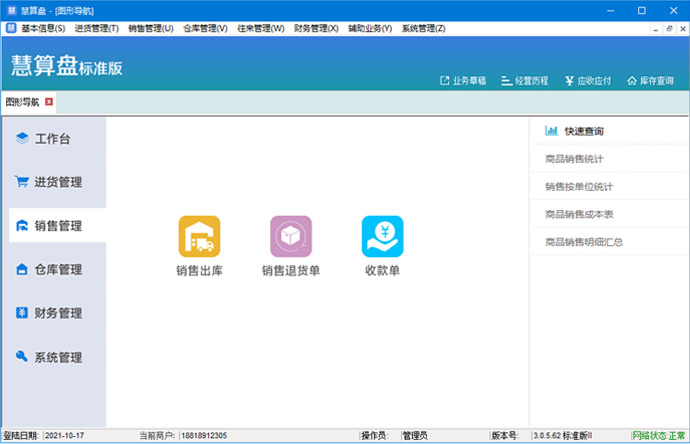Open 商品销售明细汇总 quick query link
The height and width of the screenshot is (444, 690).
pos(584,242)
